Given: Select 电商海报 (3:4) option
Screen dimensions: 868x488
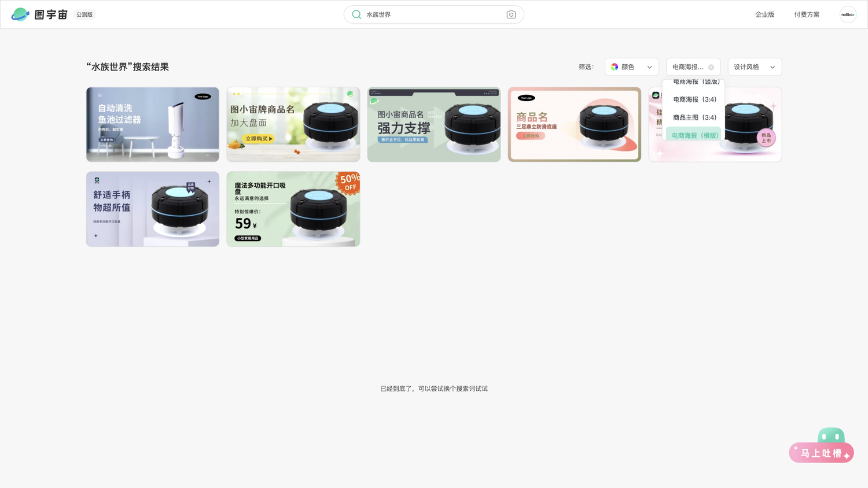Looking at the screenshot, I should 693,99.
